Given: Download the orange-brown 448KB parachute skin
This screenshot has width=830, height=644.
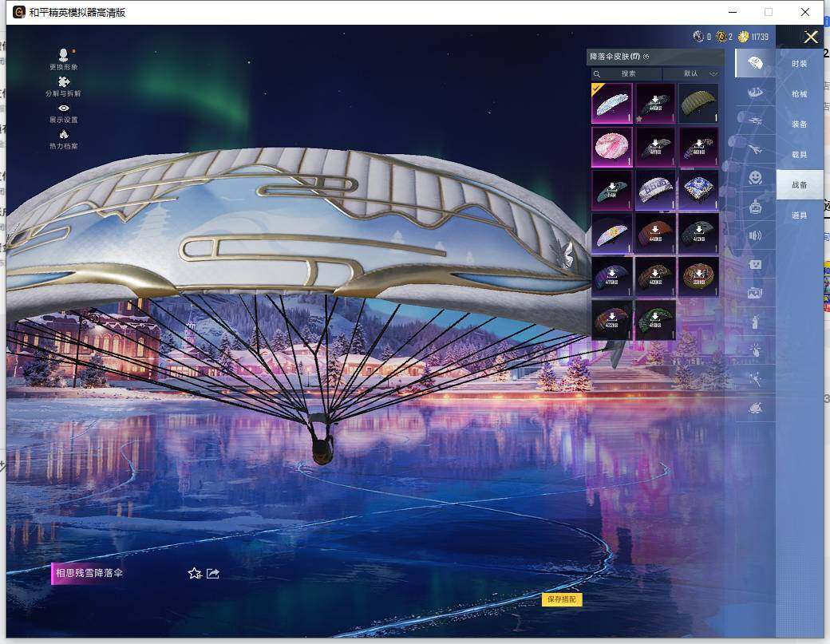Looking at the screenshot, I should click(x=654, y=233).
